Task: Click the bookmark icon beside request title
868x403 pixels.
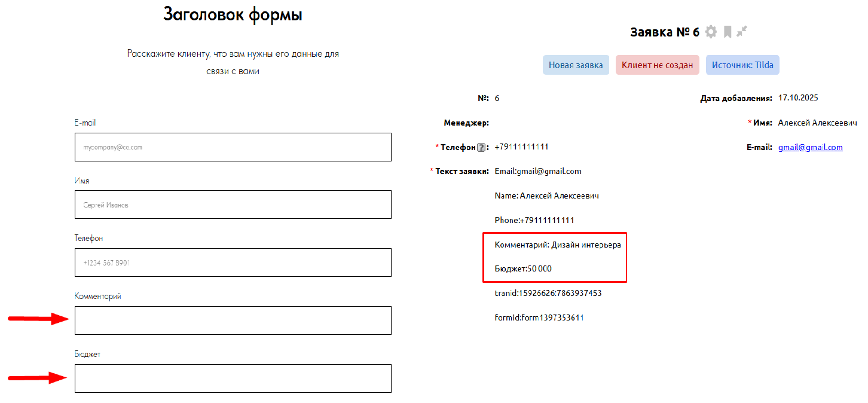Action: coord(728,32)
